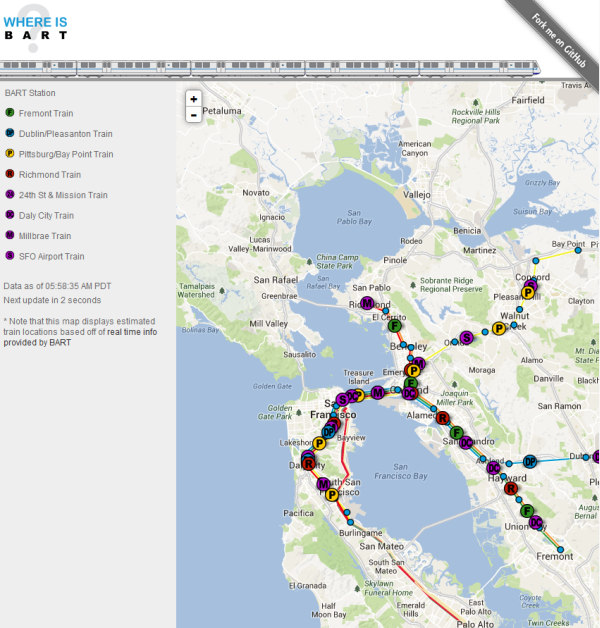Viewport: 600px width, 628px height.
Task: Select the Fremont train marker near Union City
Action: pyautogui.click(x=527, y=511)
